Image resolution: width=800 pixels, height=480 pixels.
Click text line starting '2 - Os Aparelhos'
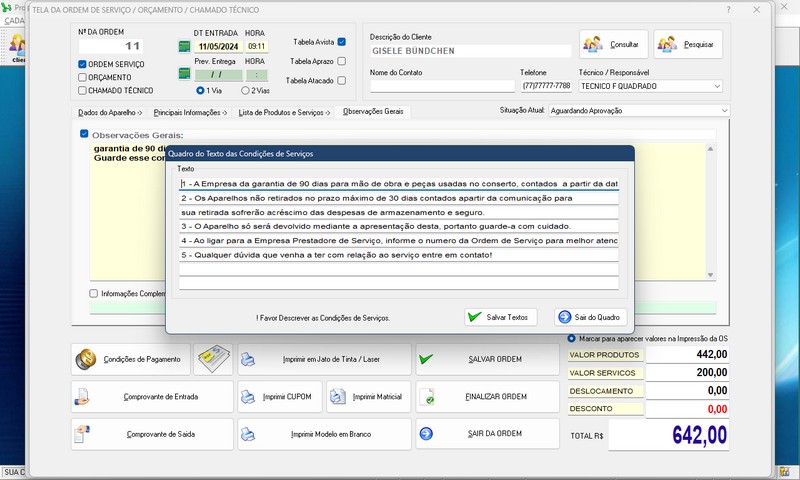[399, 198]
